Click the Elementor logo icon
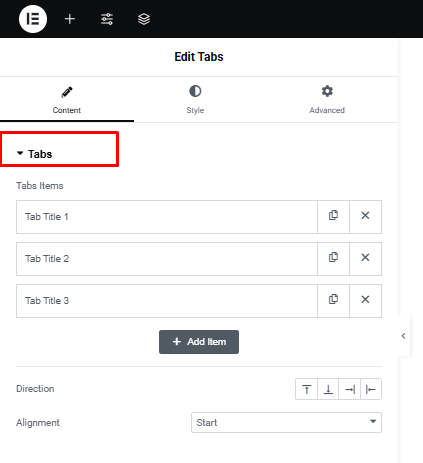 pos(33,19)
